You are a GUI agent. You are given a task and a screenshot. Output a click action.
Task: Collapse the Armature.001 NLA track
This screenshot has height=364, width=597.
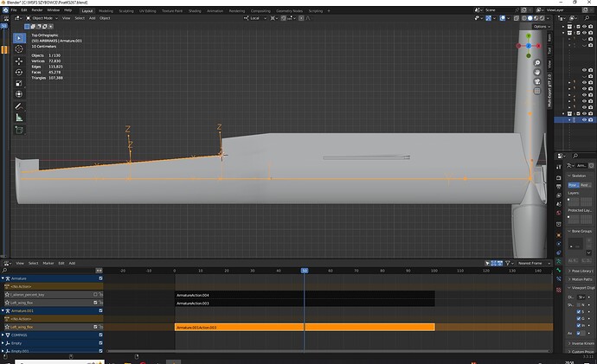(3, 310)
